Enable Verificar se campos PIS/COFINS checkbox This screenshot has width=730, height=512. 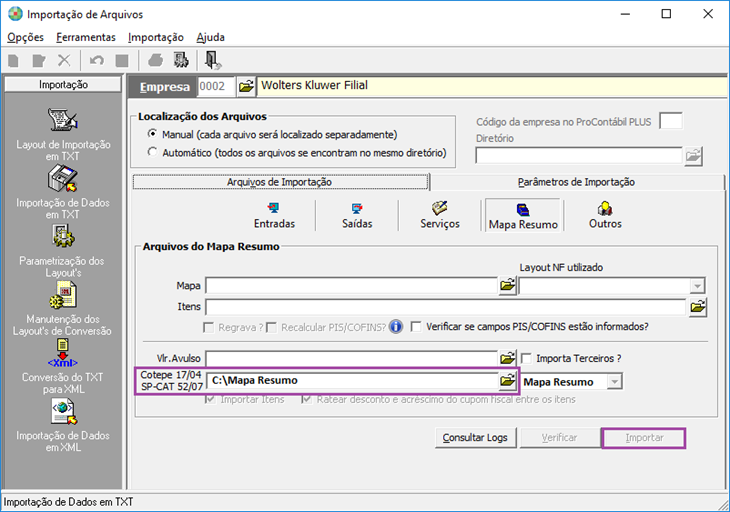pos(416,327)
